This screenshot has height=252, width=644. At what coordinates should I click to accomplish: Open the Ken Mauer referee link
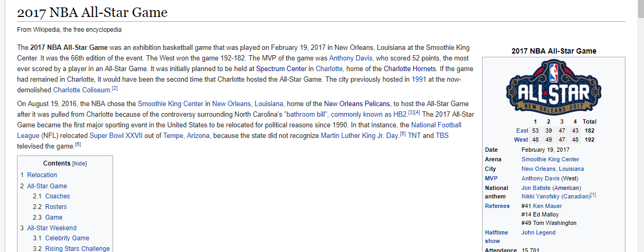[x=547, y=206]
